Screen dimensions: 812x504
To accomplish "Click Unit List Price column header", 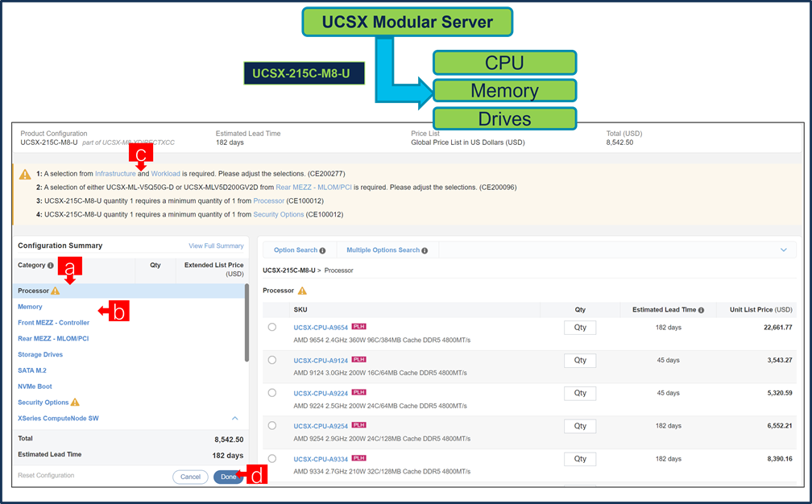I will (x=760, y=310).
